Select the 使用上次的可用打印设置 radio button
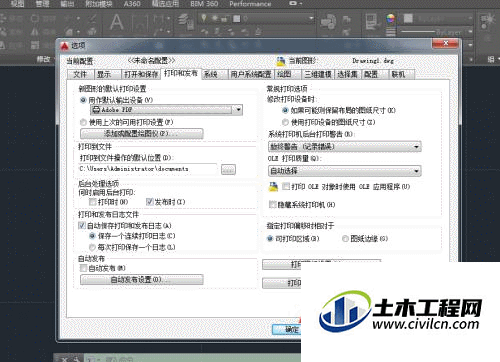The height and width of the screenshot is (362, 500). coord(83,122)
